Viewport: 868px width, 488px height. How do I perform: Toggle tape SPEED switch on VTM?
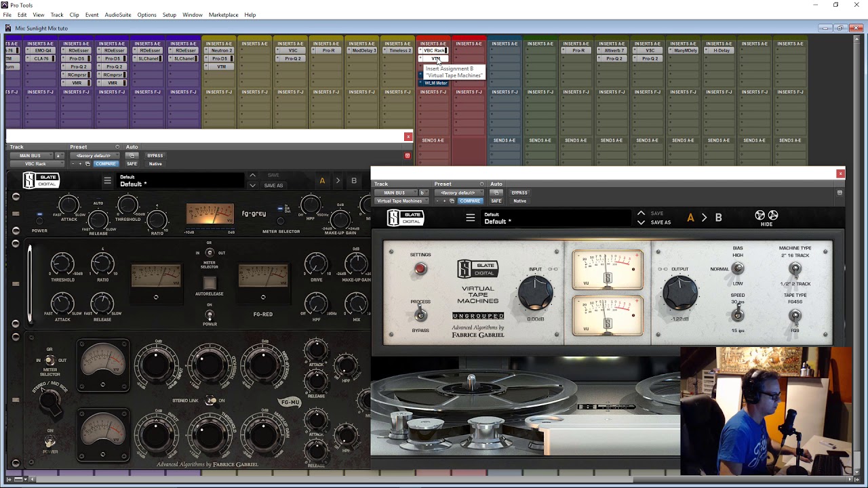[x=738, y=315]
